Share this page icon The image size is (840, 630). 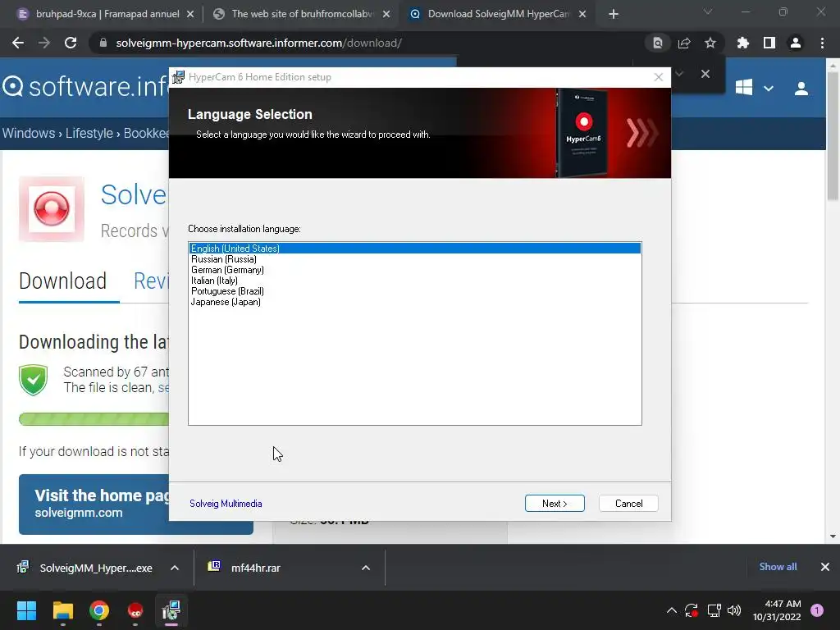(684, 43)
